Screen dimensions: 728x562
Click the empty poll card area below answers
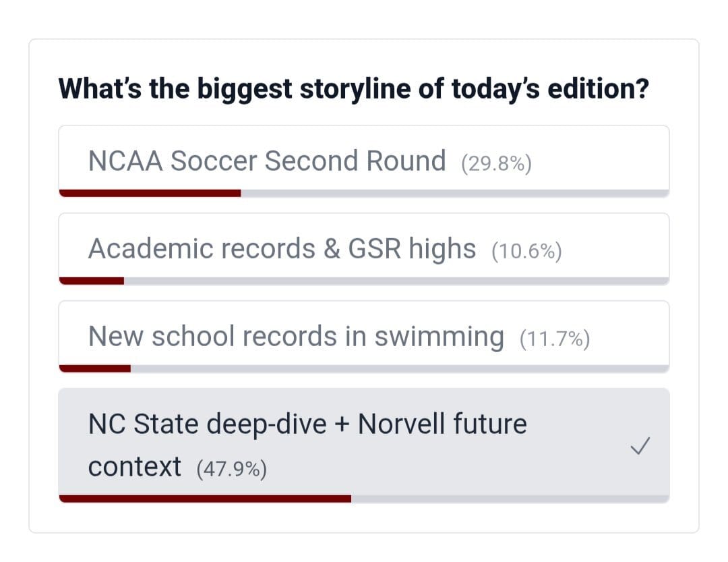click(364, 517)
